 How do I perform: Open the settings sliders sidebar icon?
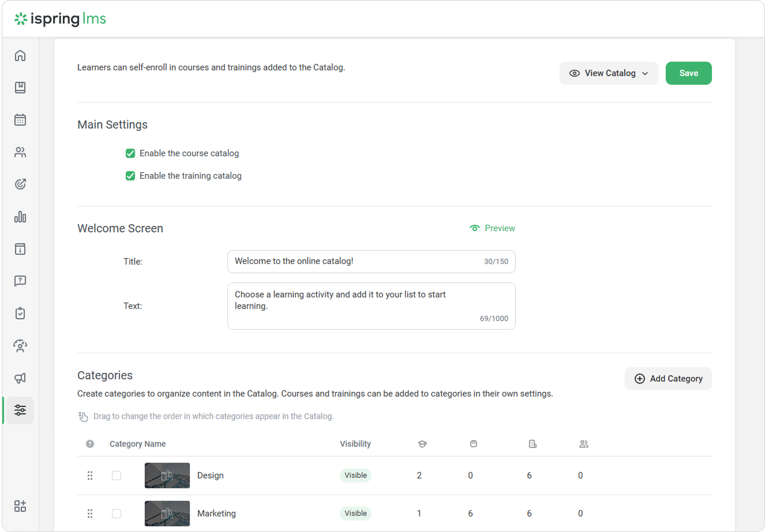[20, 410]
